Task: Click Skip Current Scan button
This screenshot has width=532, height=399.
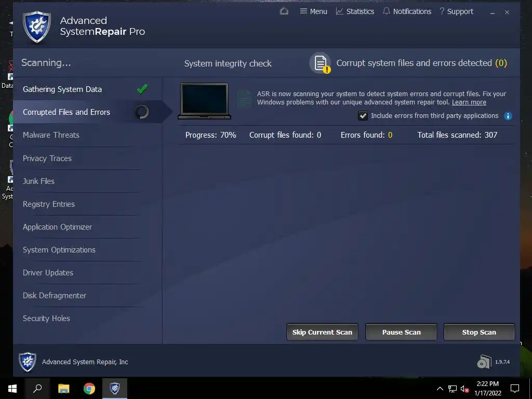Action: (322, 332)
